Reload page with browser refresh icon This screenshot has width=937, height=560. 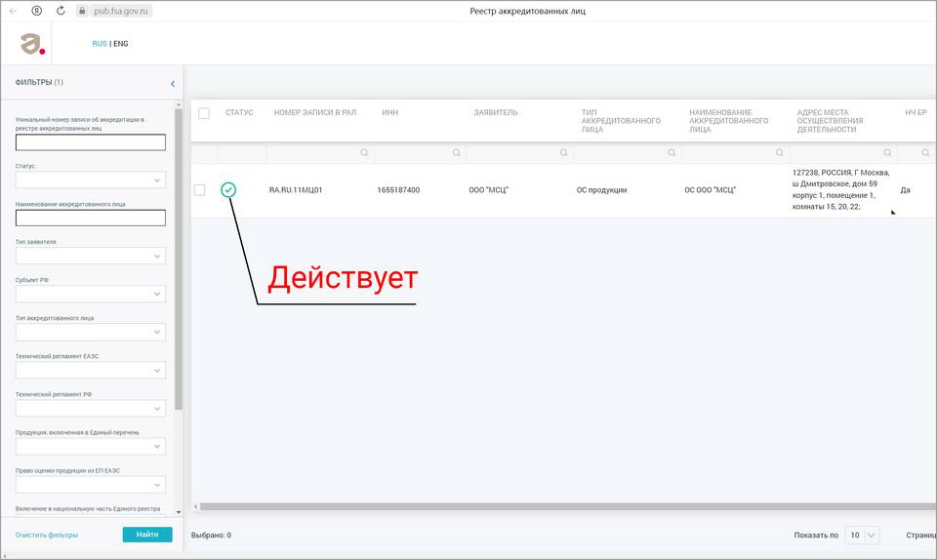[61, 11]
